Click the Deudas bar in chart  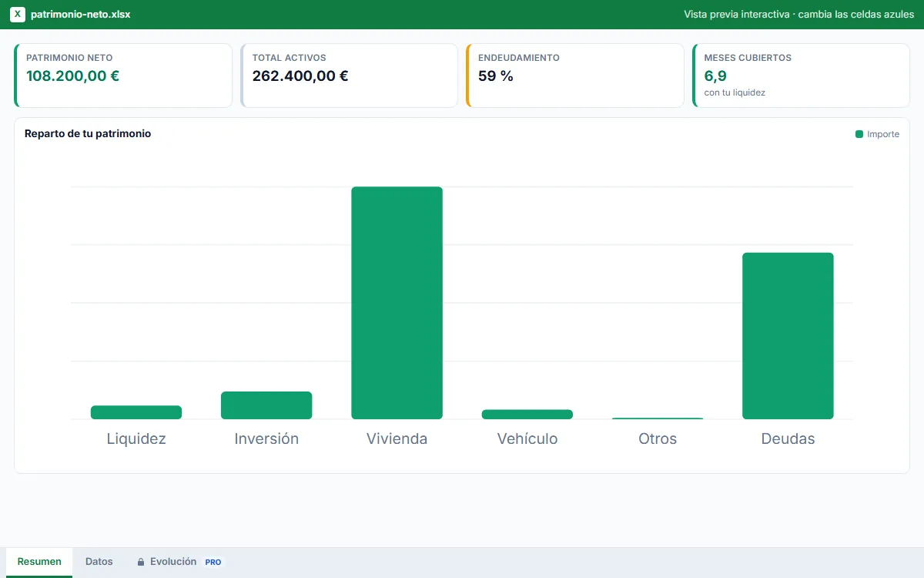pyautogui.click(x=788, y=336)
